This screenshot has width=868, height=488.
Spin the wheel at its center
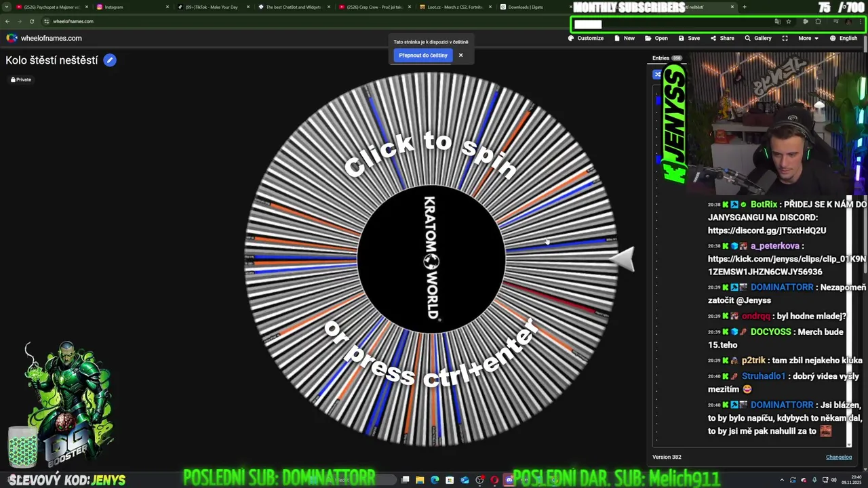coord(431,260)
